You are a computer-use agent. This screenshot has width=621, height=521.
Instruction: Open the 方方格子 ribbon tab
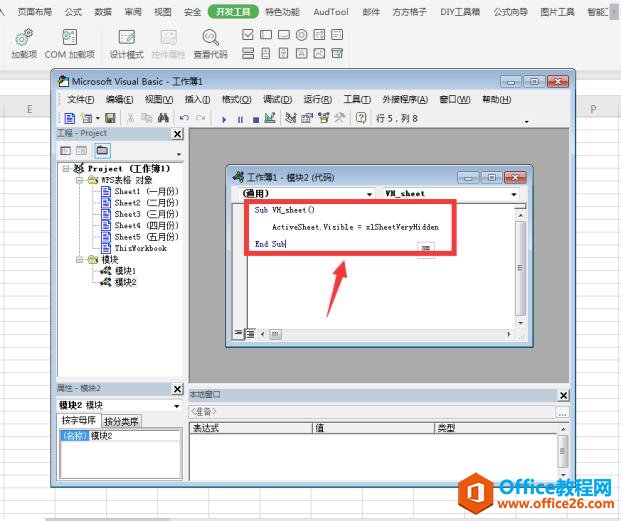(x=410, y=12)
